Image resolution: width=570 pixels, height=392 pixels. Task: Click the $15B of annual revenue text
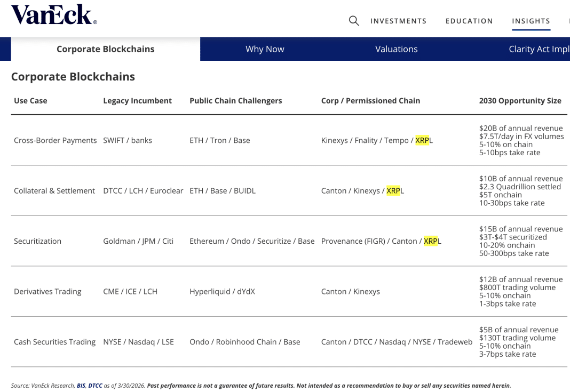coord(521,229)
